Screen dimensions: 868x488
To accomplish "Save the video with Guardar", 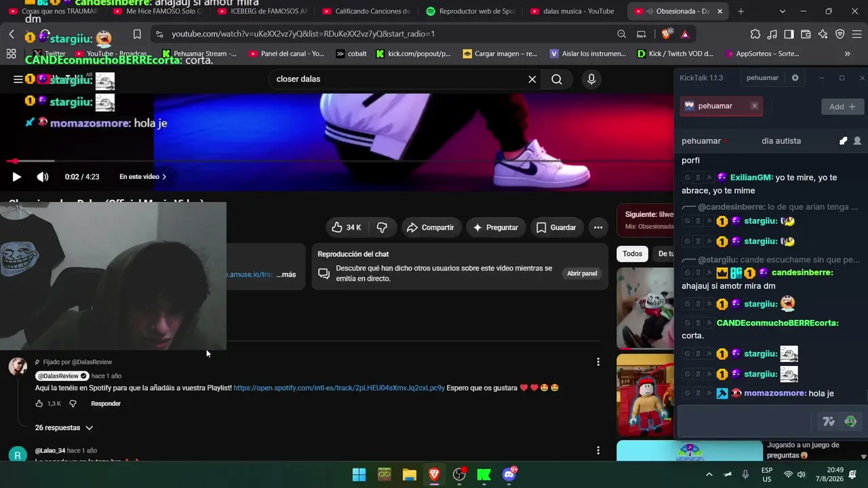I will pyautogui.click(x=556, y=228).
